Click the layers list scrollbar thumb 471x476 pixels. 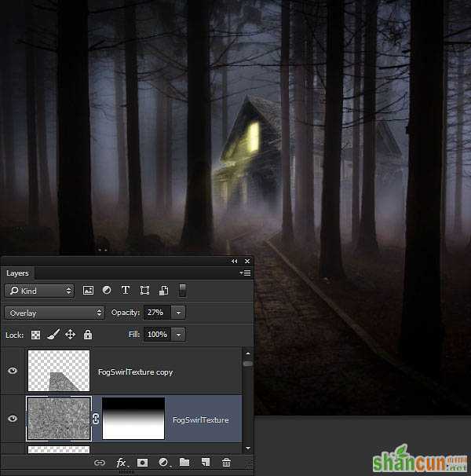click(x=248, y=364)
